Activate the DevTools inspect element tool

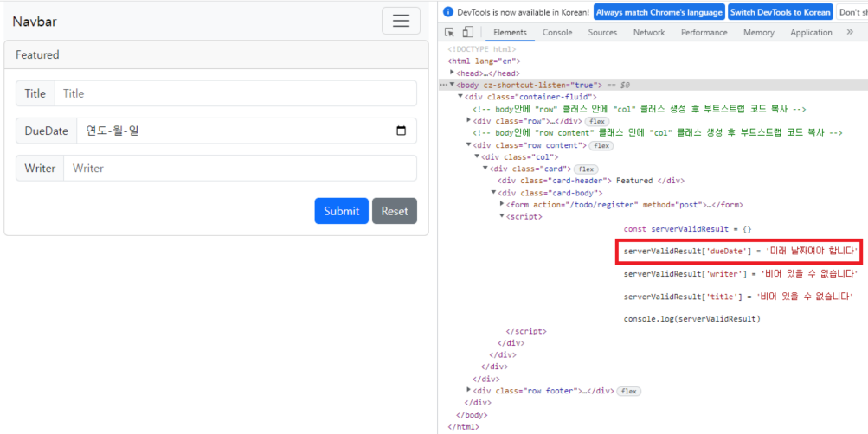click(449, 32)
